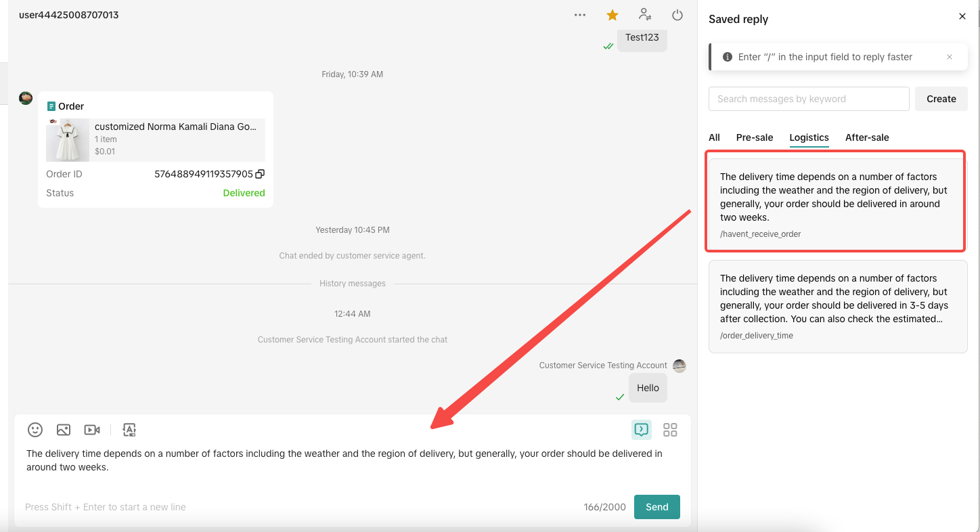Copy the order ID number
Image resolution: width=980 pixels, height=532 pixels.
[x=260, y=174]
